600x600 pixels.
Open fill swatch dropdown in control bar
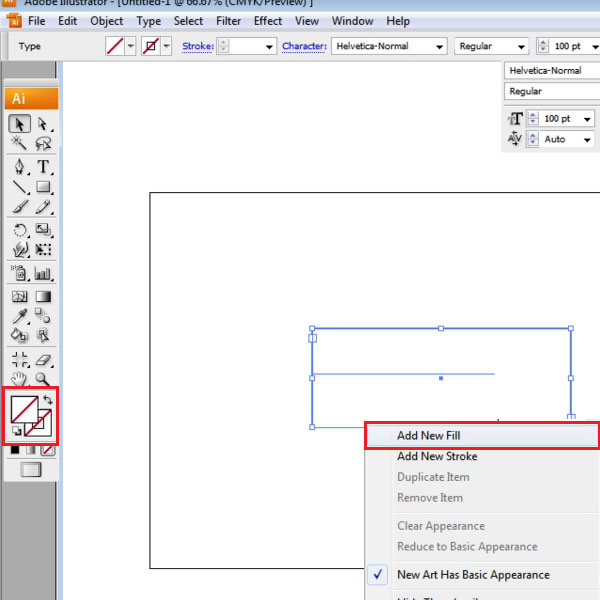coord(130,46)
